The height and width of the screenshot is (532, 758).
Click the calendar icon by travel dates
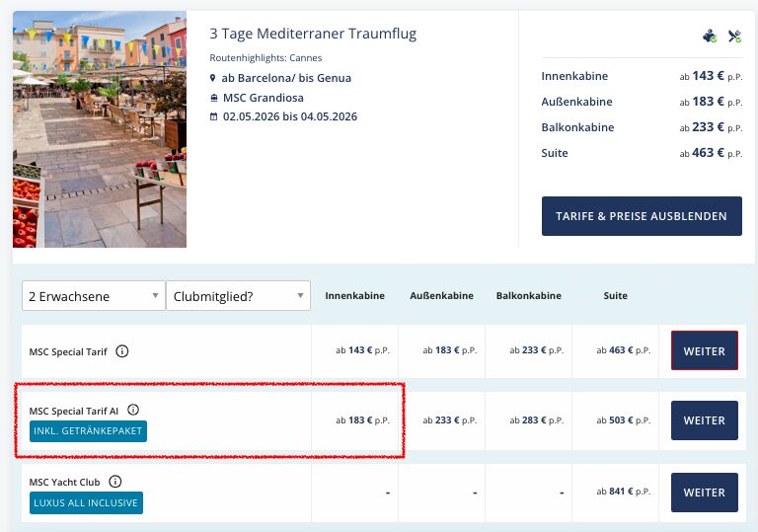(213, 116)
